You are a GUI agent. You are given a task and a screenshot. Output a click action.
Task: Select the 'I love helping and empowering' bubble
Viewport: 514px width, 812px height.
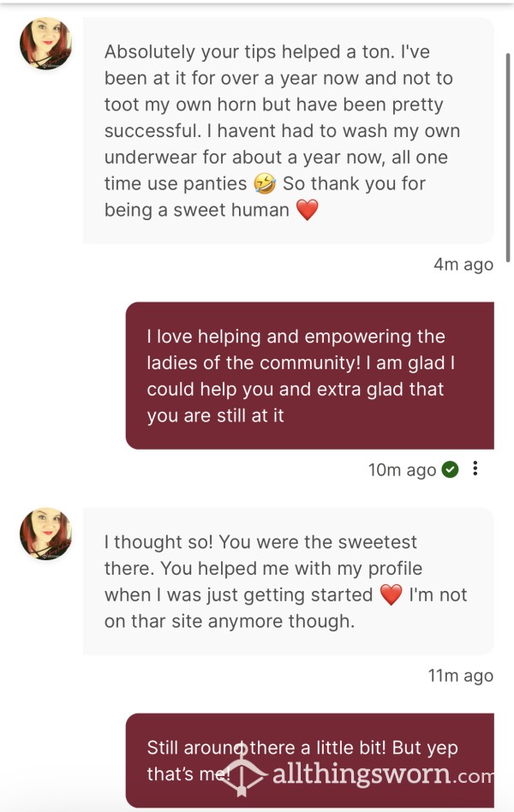tap(310, 375)
